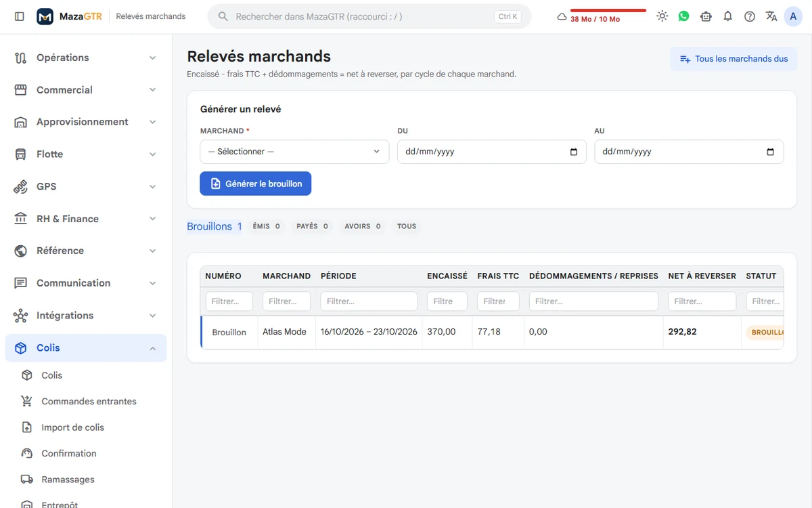The image size is (812, 508).
Task: Select the Émis tab
Action: tap(266, 226)
